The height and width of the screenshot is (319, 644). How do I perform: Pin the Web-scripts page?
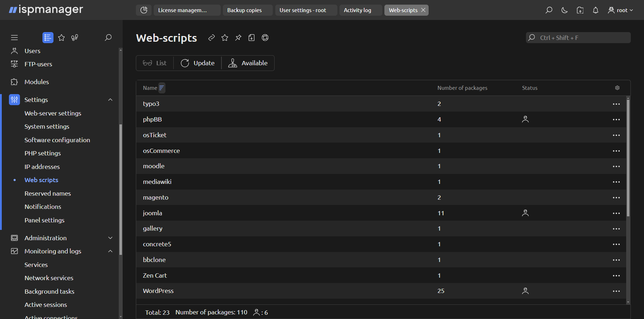click(238, 38)
